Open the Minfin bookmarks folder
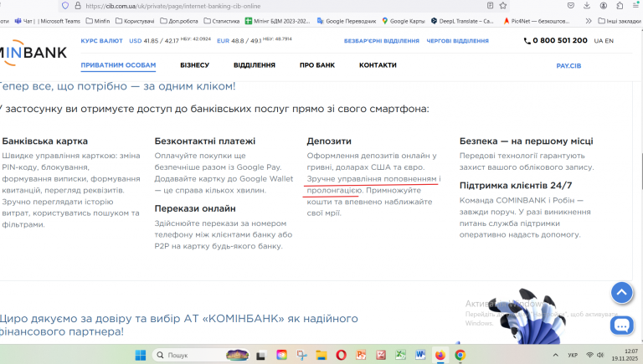 98,21
